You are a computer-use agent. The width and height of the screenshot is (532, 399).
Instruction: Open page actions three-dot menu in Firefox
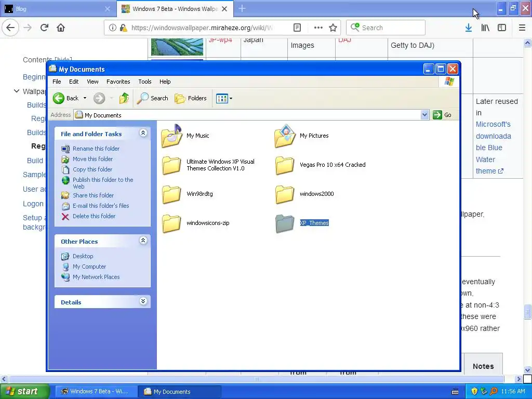click(318, 28)
